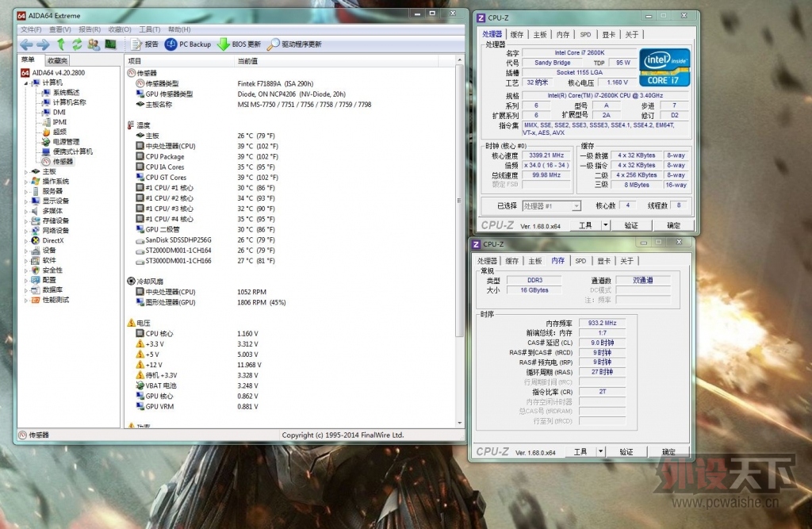Click the 数据库 database tree icon
The height and width of the screenshot is (529, 812).
(35, 289)
